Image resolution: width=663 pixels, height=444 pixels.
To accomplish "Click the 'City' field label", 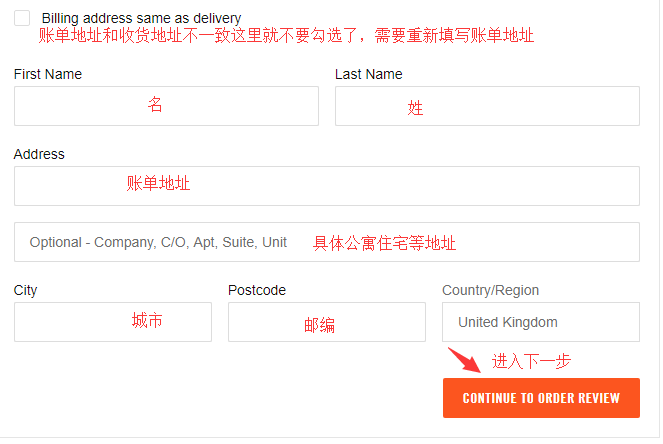I will click(26, 290).
